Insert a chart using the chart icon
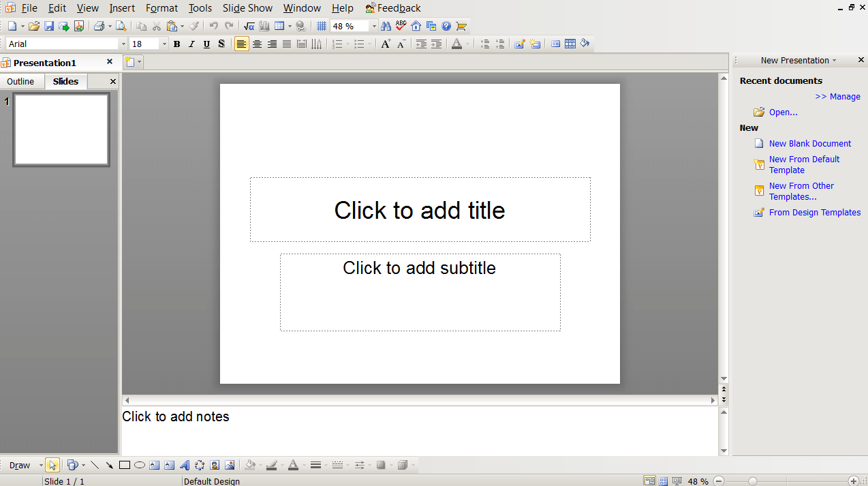The height and width of the screenshot is (486, 868). (264, 26)
